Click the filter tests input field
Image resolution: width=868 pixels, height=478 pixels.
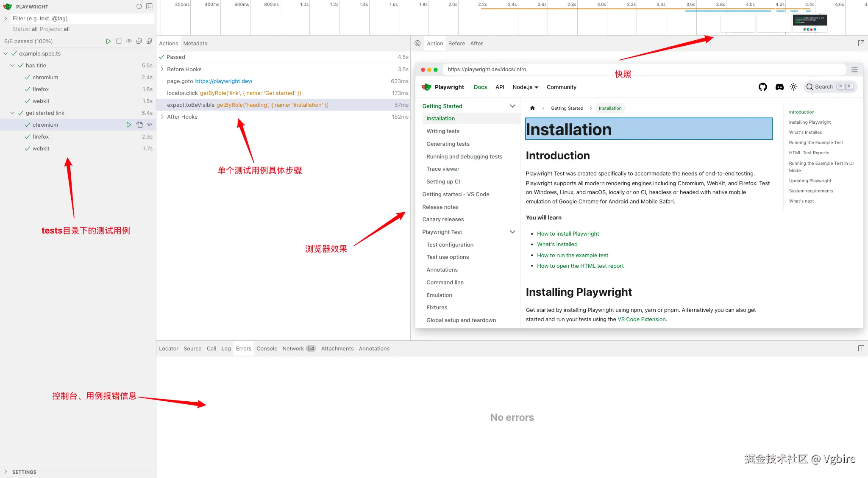coord(82,18)
